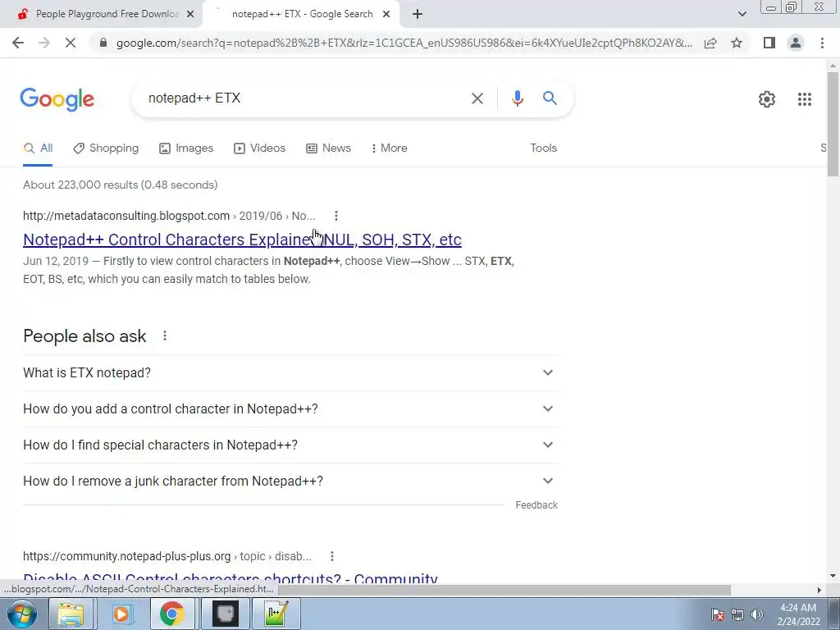Share this page from address bar
The height and width of the screenshot is (630, 840).
pyautogui.click(x=710, y=43)
